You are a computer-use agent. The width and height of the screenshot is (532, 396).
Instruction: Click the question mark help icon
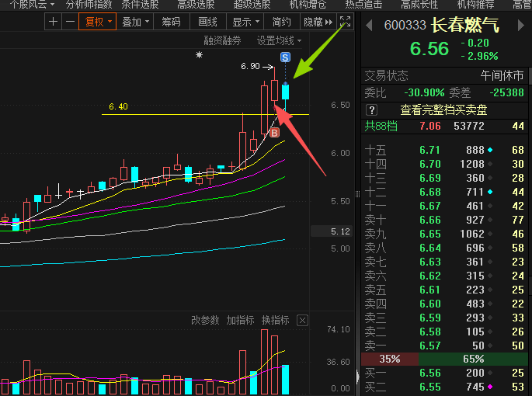point(372,110)
